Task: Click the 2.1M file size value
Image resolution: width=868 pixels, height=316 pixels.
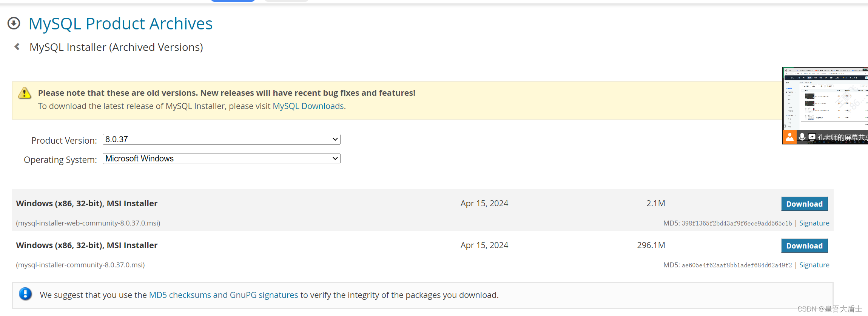Action: pyautogui.click(x=655, y=204)
